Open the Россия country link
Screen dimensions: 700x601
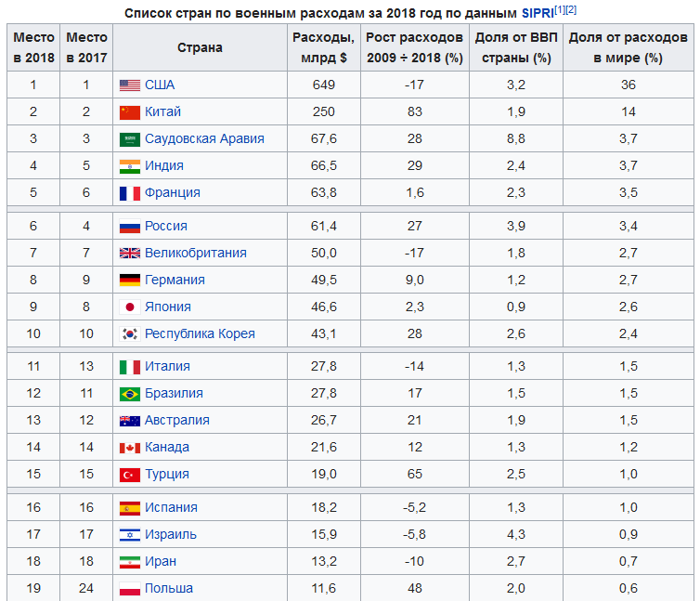click(x=165, y=226)
